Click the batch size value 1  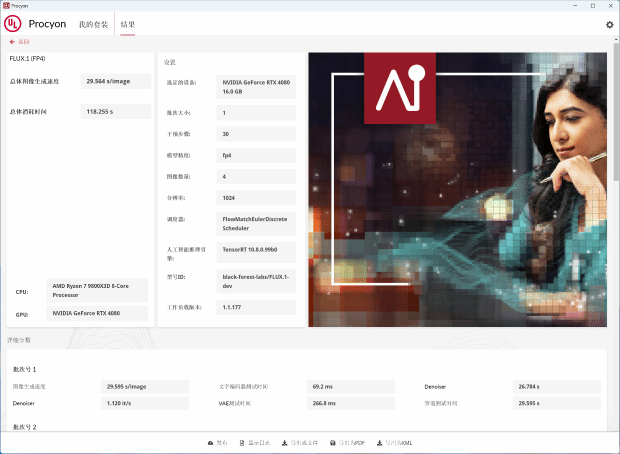pos(256,113)
